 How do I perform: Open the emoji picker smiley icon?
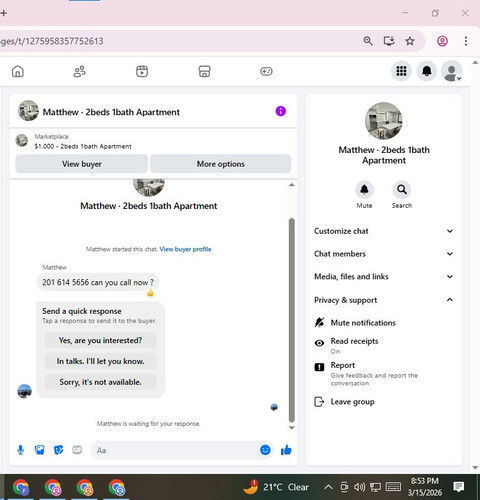(265, 450)
